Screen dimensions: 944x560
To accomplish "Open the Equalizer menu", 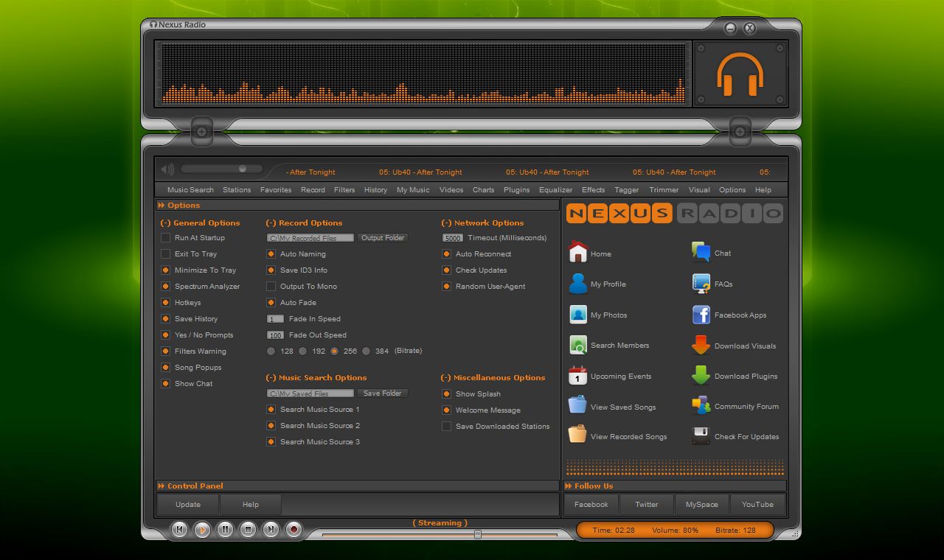I will (555, 190).
